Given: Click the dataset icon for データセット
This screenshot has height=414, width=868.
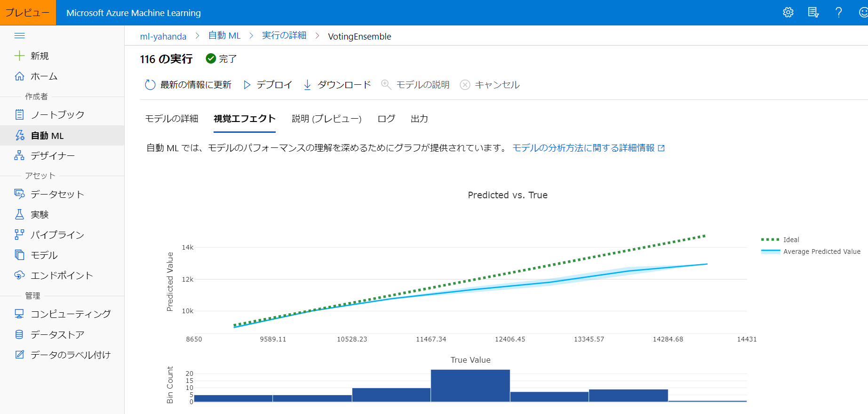Looking at the screenshot, I should point(19,194).
